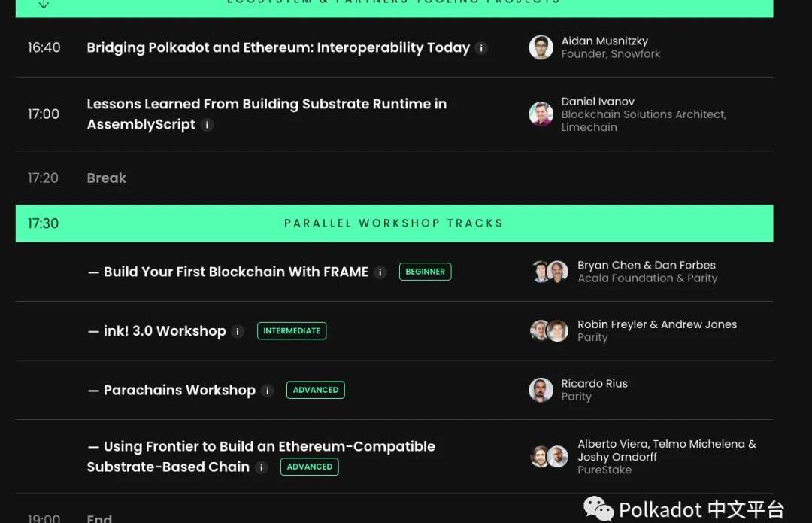
Task: Click the down arrow in the top green banner
Action: point(44,5)
